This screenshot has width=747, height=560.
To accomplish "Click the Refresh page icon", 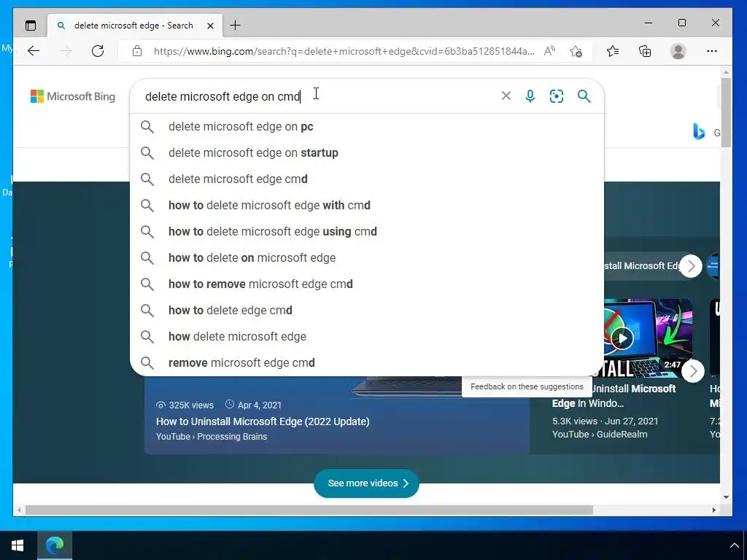I will tap(98, 51).
